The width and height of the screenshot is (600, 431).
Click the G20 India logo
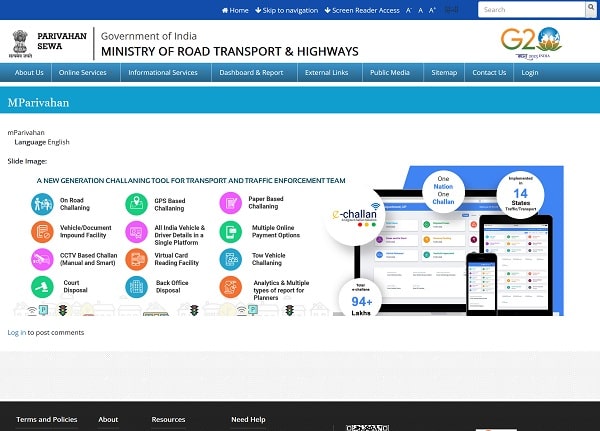pos(531,43)
